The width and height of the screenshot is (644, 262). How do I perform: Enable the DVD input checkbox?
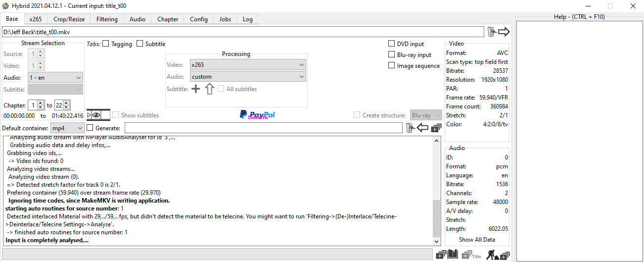[392, 44]
